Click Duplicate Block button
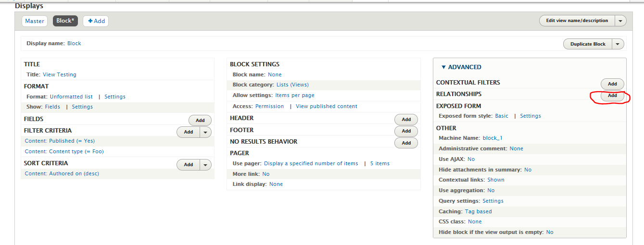Screen dimensions: 644x245 pos(588,44)
